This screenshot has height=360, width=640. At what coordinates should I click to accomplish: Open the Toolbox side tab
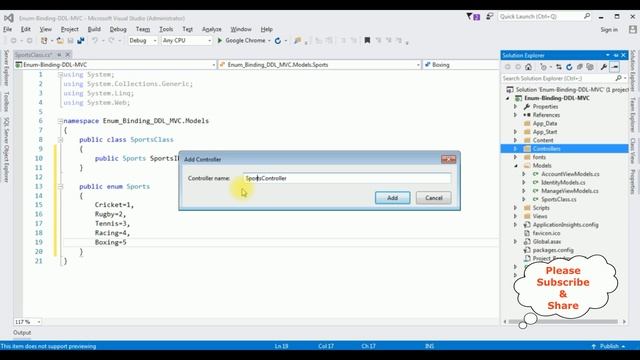6,102
